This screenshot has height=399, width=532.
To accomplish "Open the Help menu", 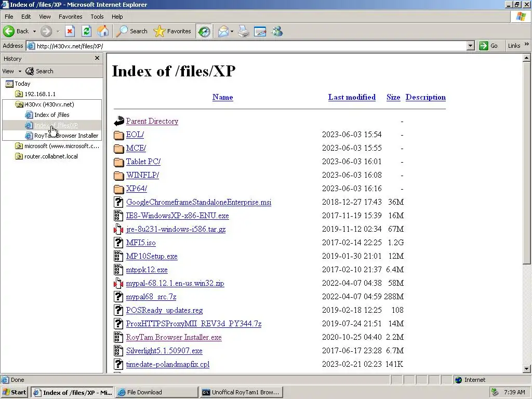I will pos(117,17).
